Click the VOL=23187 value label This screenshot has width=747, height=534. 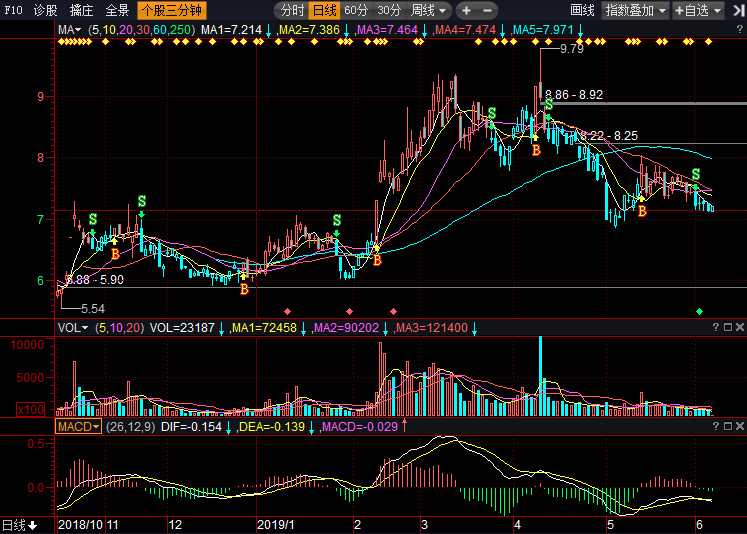point(182,328)
